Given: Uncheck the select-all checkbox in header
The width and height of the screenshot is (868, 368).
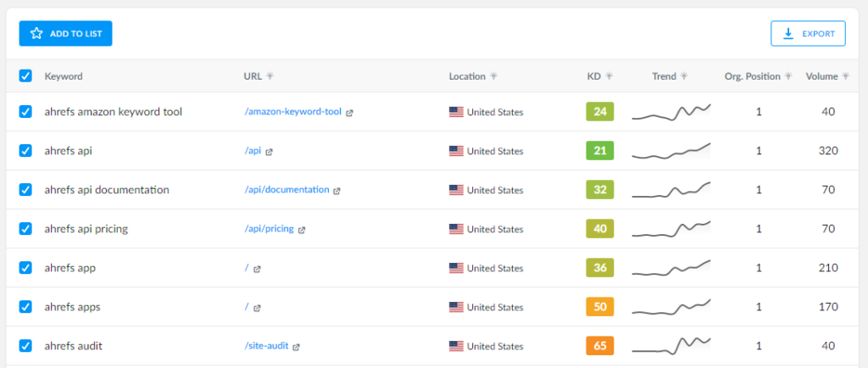Looking at the screenshot, I should pyautogui.click(x=25, y=75).
